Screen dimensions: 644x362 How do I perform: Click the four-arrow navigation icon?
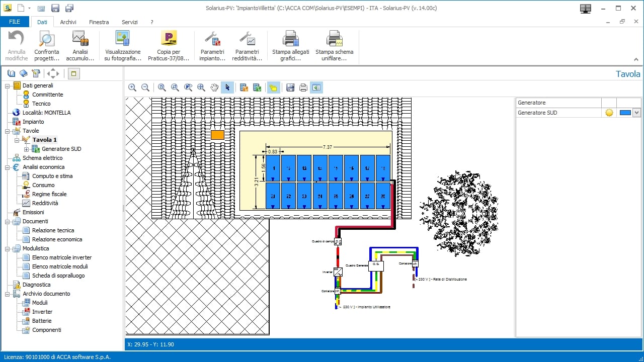[53, 73]
